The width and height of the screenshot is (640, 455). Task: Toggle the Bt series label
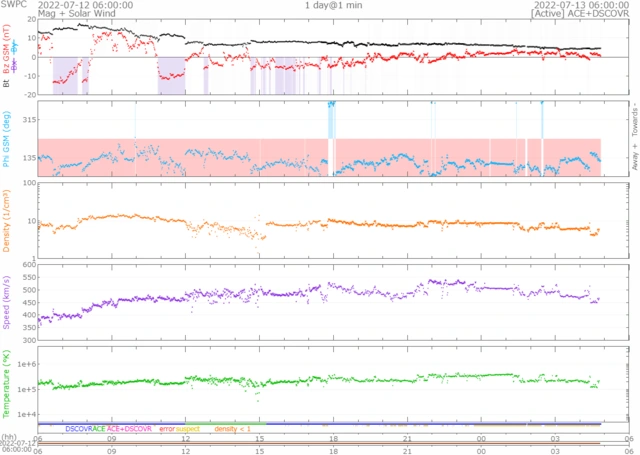[x=6, y=83]
